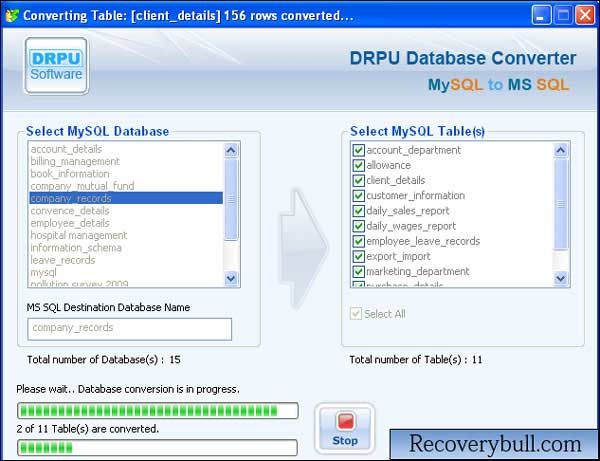Viewport: 600px width, 461px height.
Task: Uncheck the allowance table checkbox
Action: point(359,165)
